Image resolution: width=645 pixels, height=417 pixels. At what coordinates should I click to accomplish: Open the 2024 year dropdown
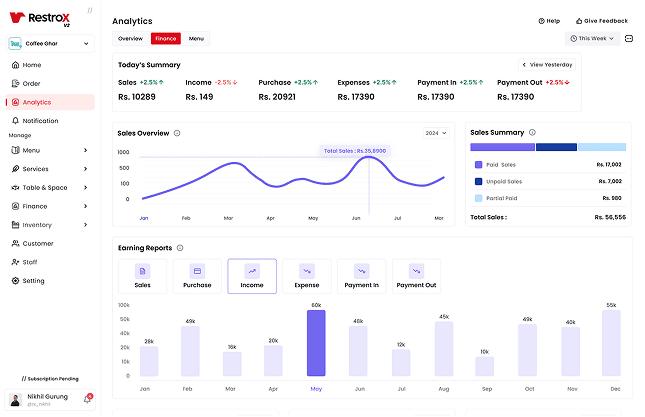click(x=435, y=133)
